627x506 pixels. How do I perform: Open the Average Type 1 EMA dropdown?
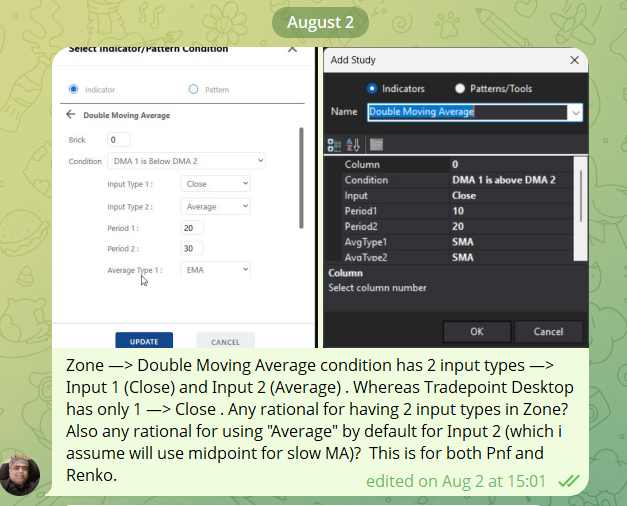pos(216,270)
